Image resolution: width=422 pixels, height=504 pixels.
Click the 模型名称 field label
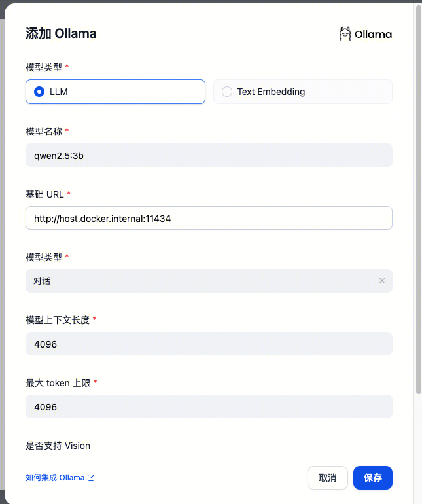click(44, 132)
